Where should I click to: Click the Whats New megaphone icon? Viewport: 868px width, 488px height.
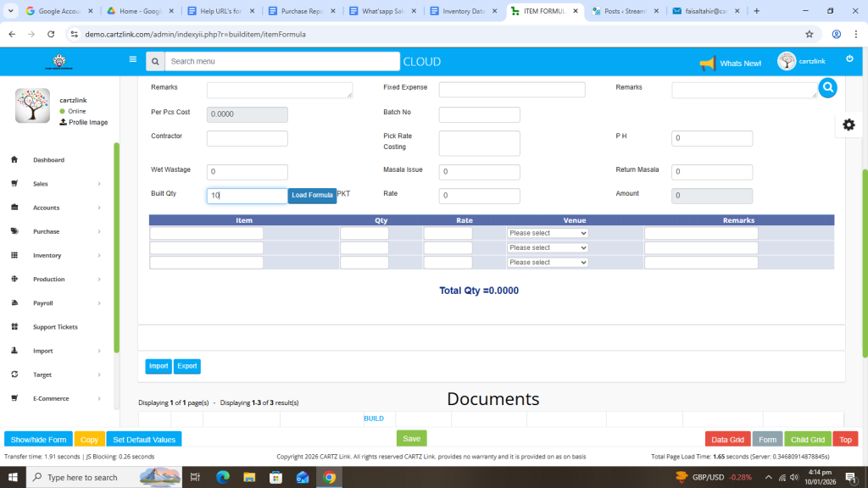[707, 64]
